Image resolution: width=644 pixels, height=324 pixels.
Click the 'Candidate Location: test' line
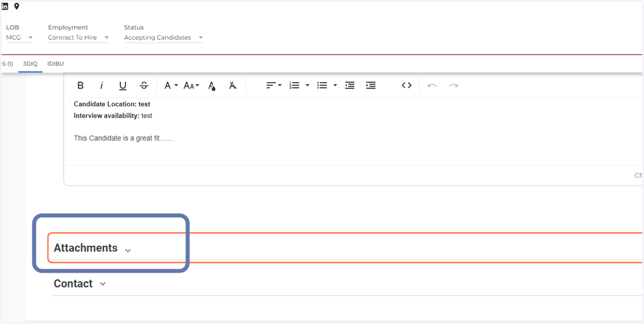112,104
